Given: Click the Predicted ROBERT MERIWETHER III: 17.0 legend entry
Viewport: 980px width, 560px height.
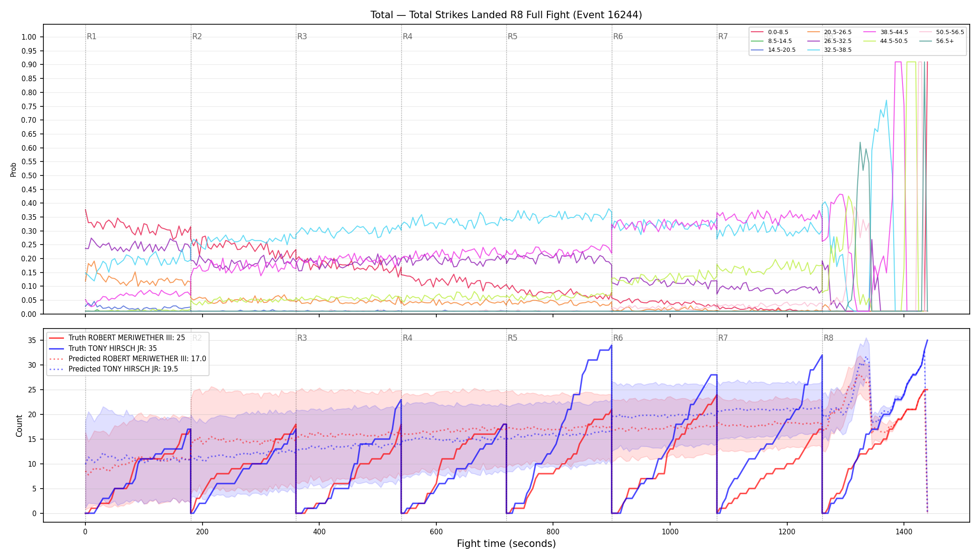Looking at the screenshot, I should pyautogui.click(x=127, y=359).
